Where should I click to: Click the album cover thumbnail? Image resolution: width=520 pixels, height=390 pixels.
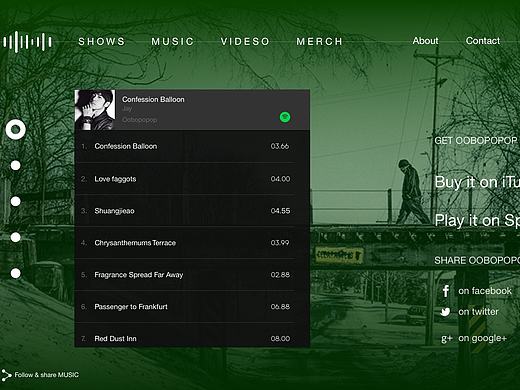click(95, 110)
